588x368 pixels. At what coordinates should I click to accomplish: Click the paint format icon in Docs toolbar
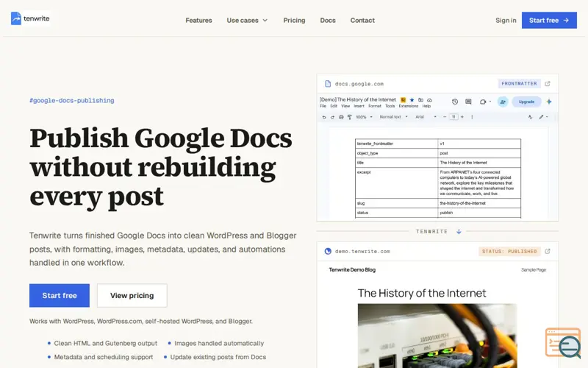coord(350,117)
